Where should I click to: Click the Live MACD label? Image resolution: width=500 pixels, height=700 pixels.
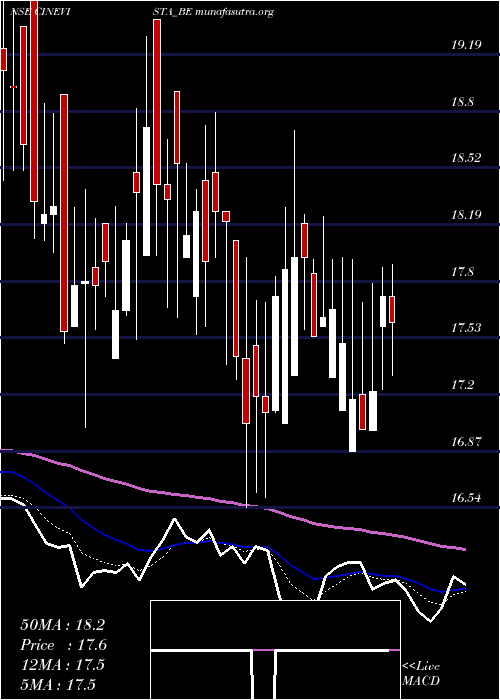click(421, 674)
